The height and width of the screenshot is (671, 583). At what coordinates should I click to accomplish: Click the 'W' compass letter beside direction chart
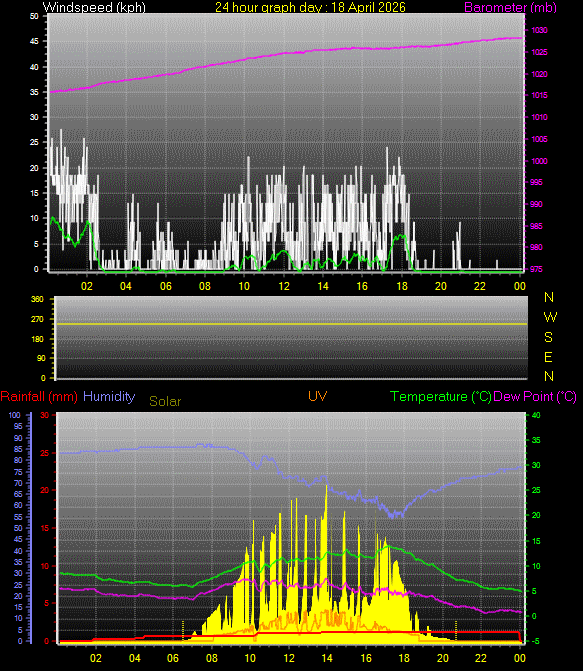click(x=550, y=317)
